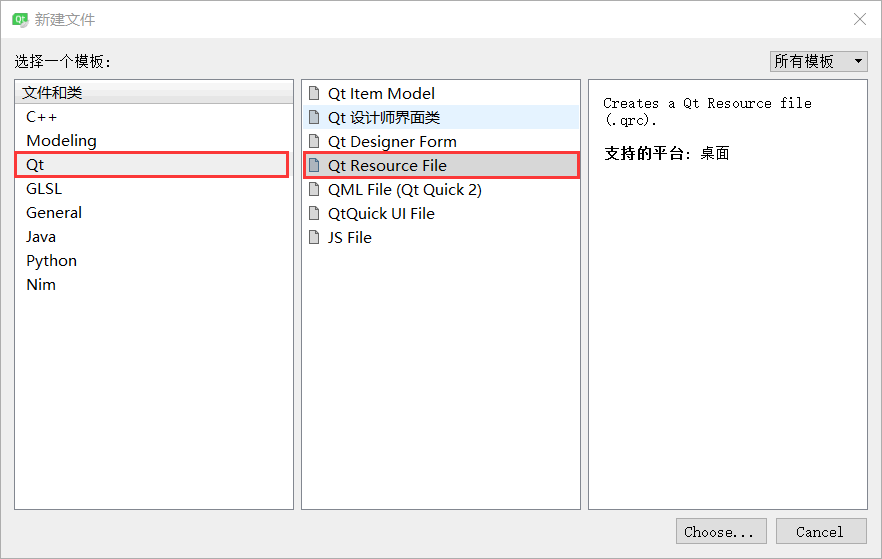Viewport: 882px width, 559px height.
Task: Choose the Qt Resource File template
Action: (x=441, y=165)
